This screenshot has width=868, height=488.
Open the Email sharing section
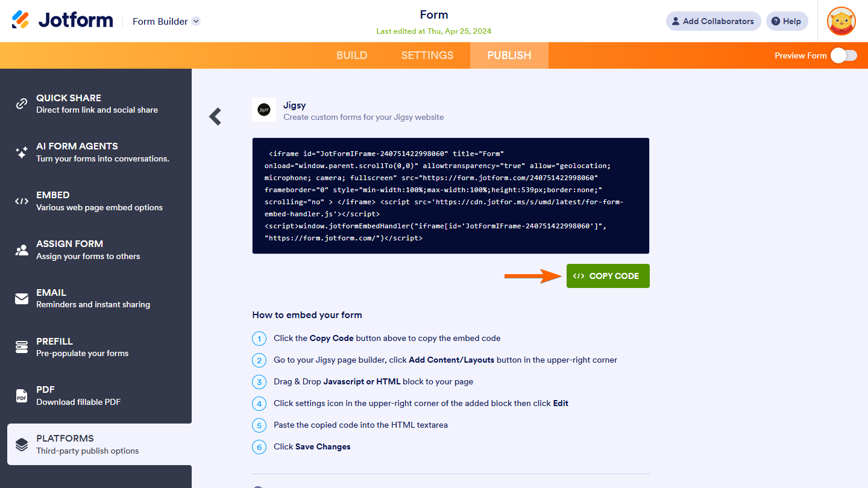(x=96, y=298)
